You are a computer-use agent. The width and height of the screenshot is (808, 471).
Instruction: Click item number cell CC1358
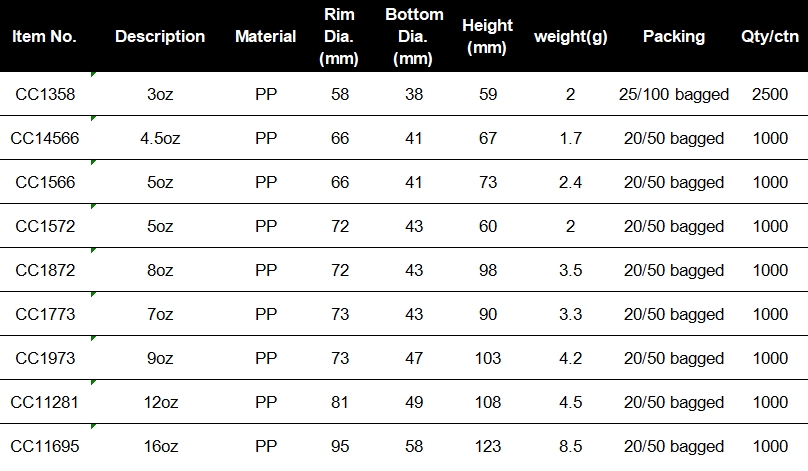[45, 94]
